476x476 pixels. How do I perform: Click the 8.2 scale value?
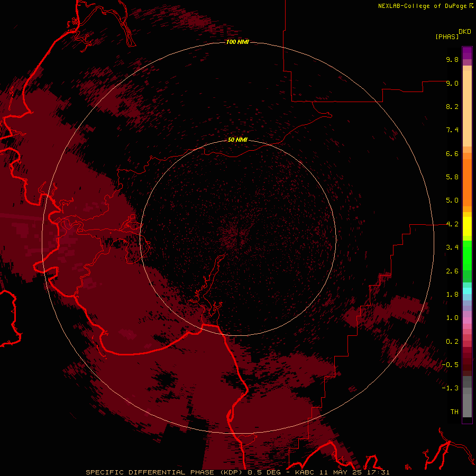click(x=452, y=106)
